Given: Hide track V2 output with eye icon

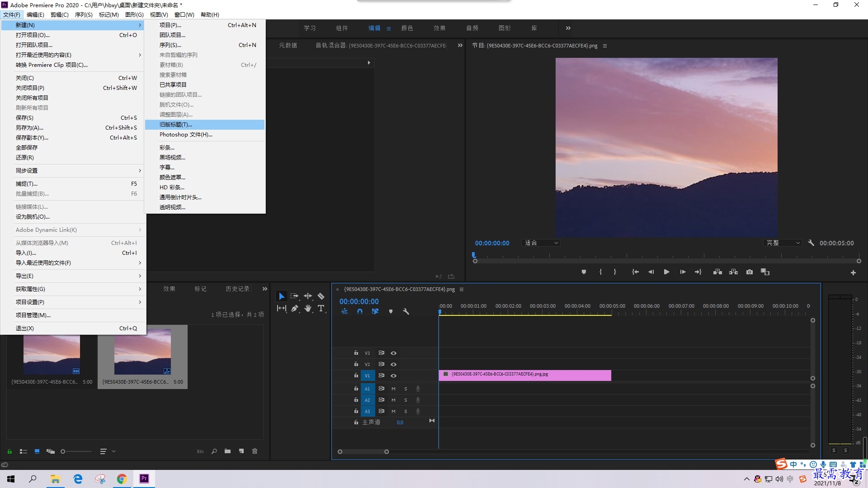Looking at the screenshot, I should click(393, 364).
